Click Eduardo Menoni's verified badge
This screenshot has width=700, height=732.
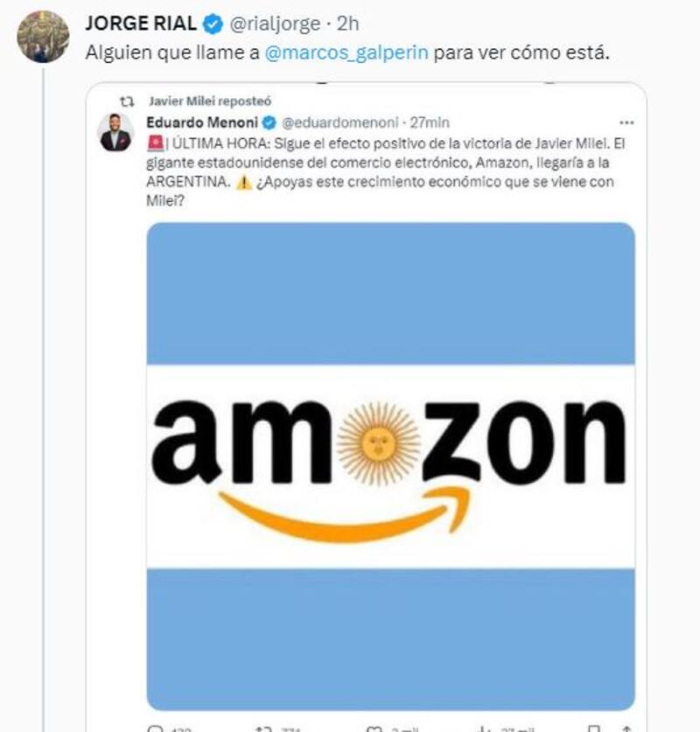pos(269,122)
